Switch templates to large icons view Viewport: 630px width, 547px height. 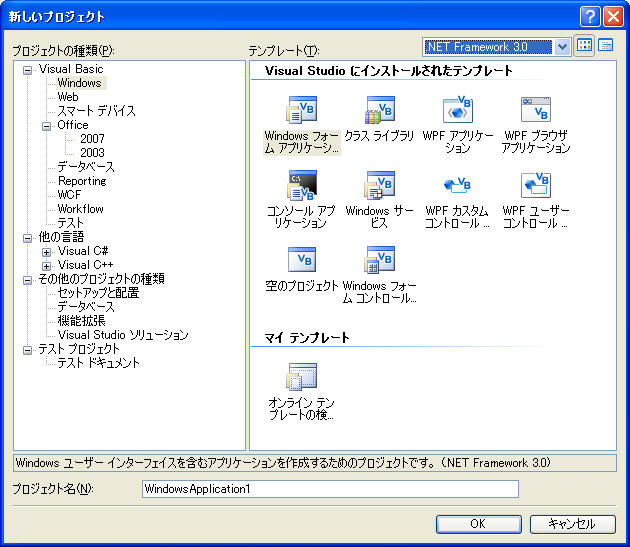pos(585,46)
